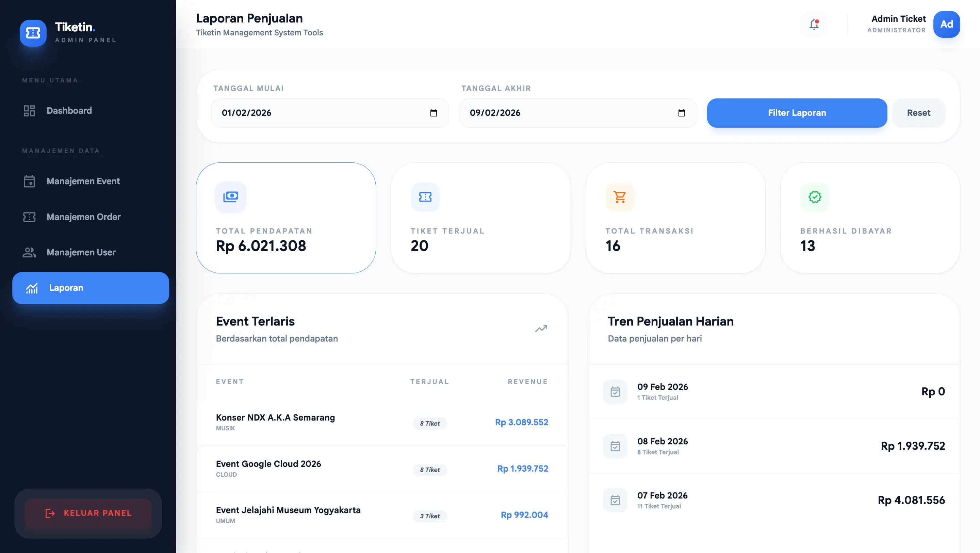
Task: Click the Keluar Panel logout button
Action: click(x=88, y=513)
